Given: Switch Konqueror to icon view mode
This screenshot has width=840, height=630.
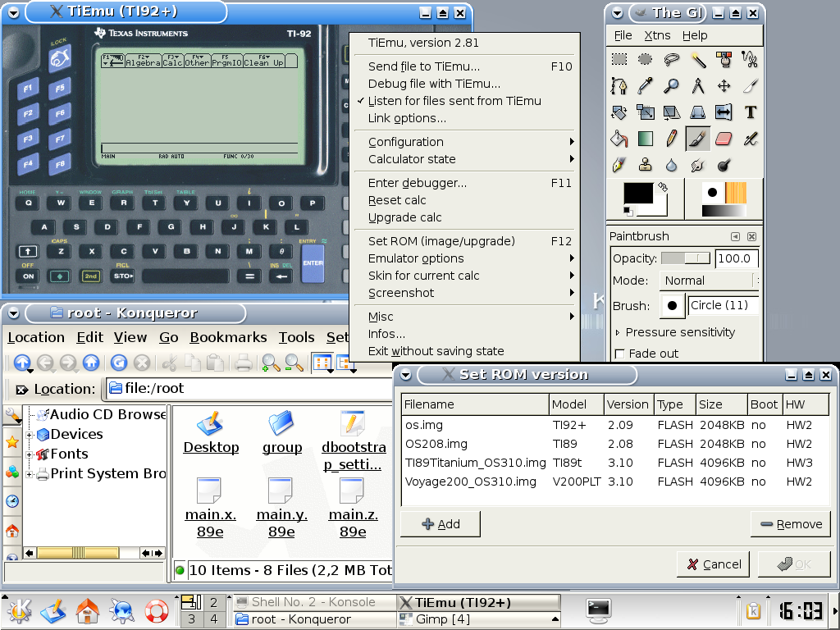Looking at the screenshot, I should tap(322, 363).
